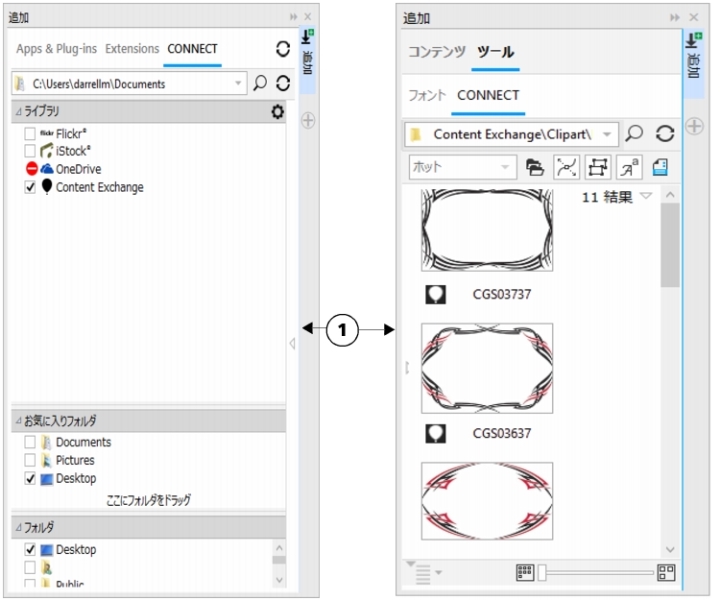The height and width of the screenshot is (600, 720).
Task: Open the ホット sort dropdown
Action: [x=506, y=167]
